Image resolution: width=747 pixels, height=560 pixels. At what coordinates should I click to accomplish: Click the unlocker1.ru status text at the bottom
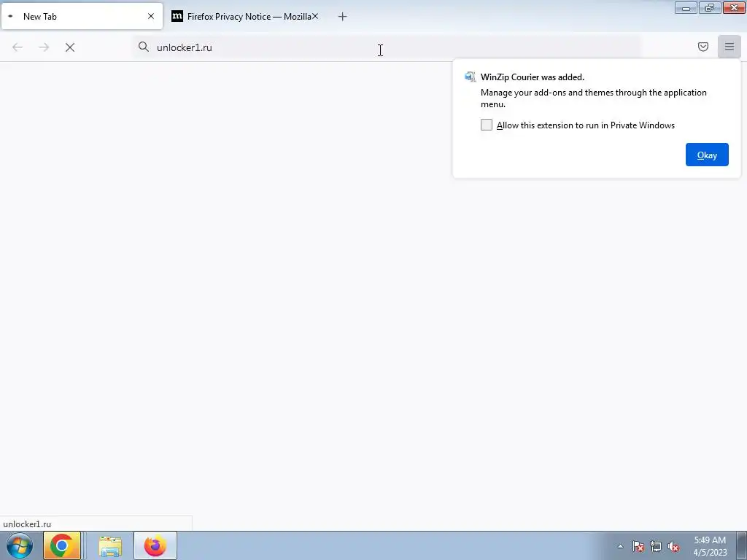[27, 524]
